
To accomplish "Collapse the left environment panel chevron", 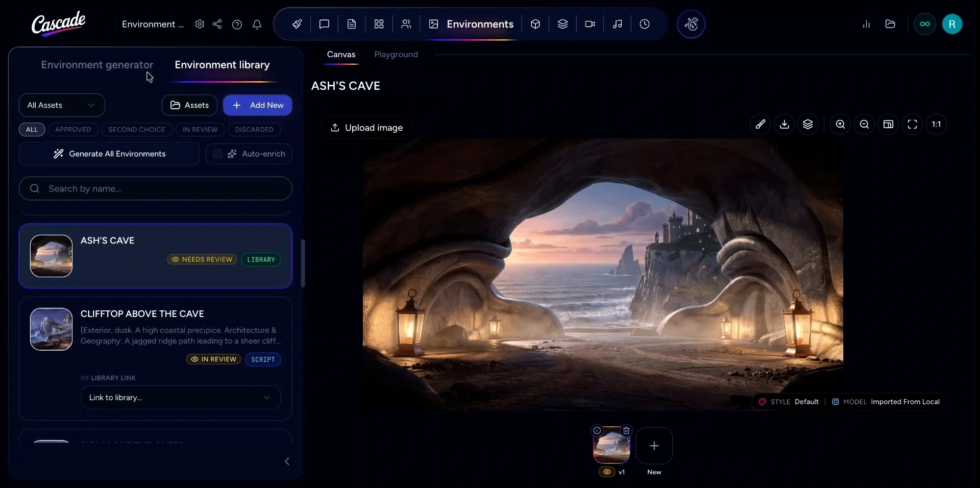I will (287, 461).
